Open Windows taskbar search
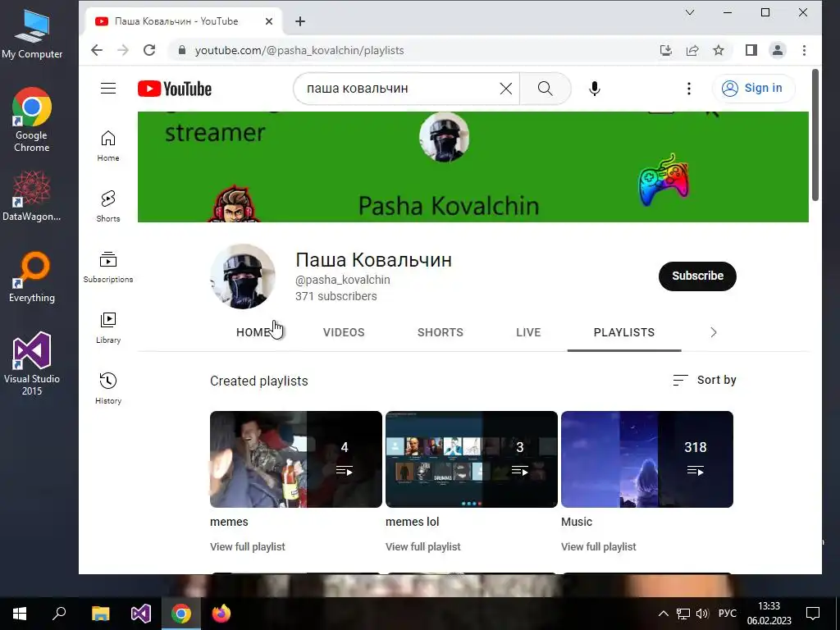 59,614
